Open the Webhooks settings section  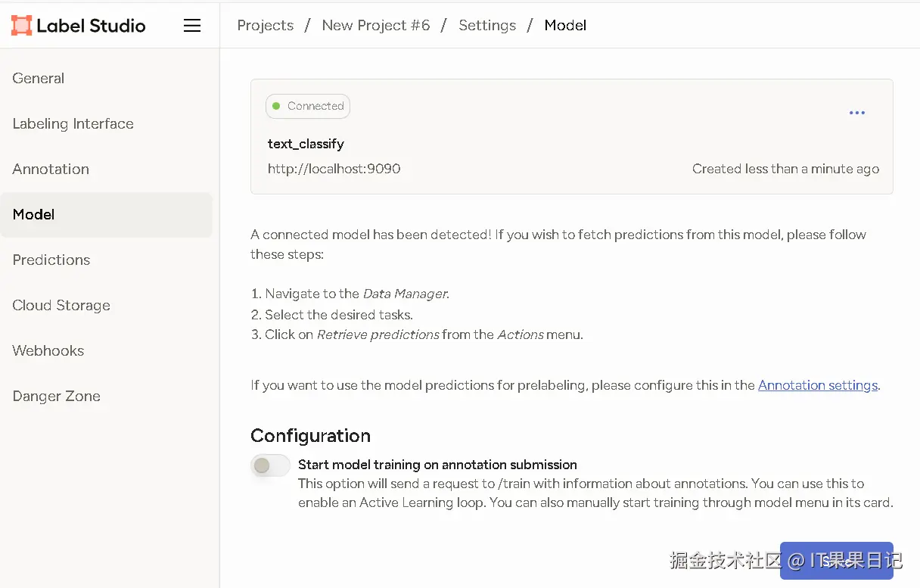click(x=48, y=350)
